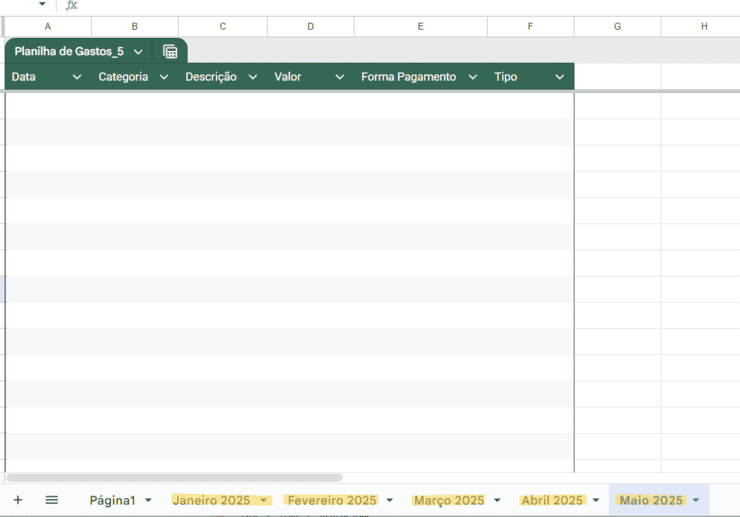Open Fevereiro 2025 tab options arrow

point(390,500)
